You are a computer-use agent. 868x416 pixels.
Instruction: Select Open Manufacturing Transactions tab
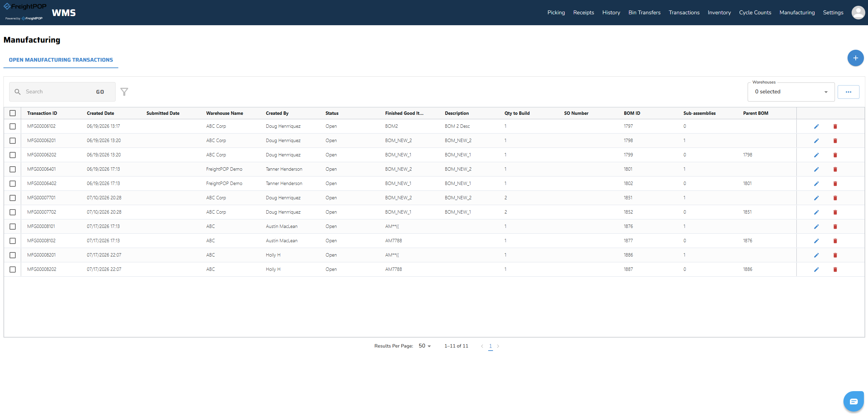tap(61, 60)
